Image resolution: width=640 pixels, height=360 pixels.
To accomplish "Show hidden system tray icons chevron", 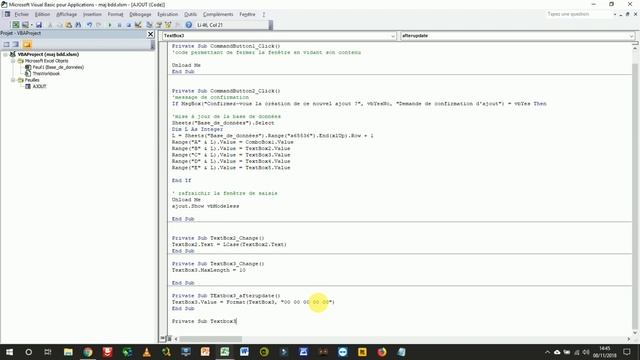I will 547,352.
